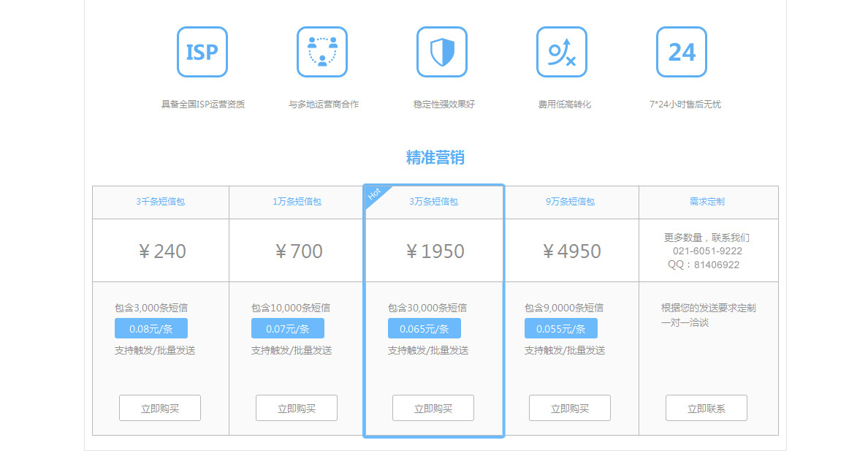Select the 1万条短信包 header
The image size is (868, 451).
click(297, 202)
